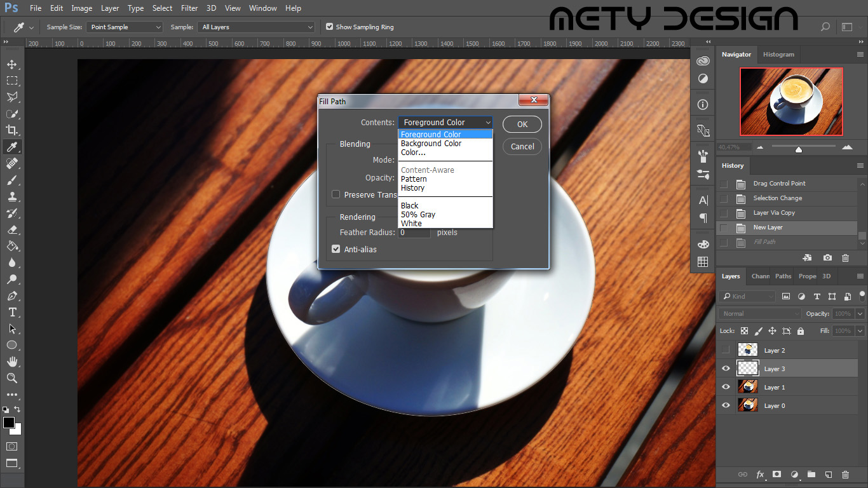868x488 pixels.
Task: Uncheck the Anti-alias checkbox
Action: (336, 249)
